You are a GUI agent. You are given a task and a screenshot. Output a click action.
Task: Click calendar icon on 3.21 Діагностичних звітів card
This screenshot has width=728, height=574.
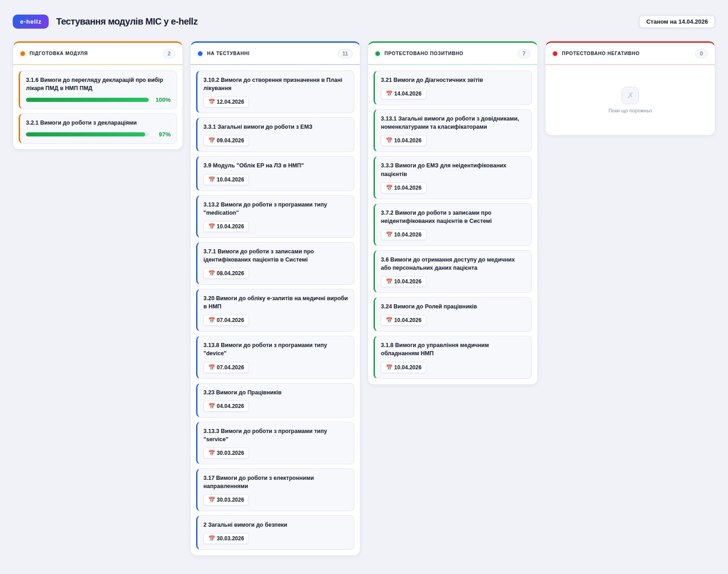389,94
